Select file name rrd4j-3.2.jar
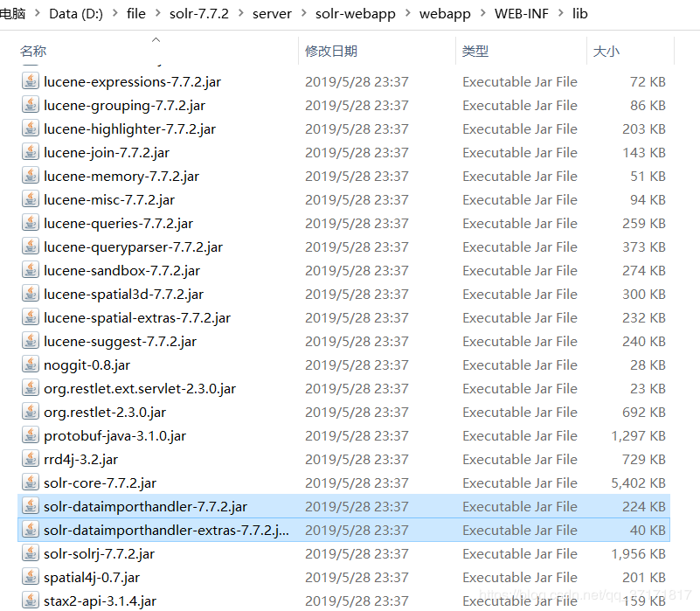Viewport: 700px width, 611px height. 80,460
